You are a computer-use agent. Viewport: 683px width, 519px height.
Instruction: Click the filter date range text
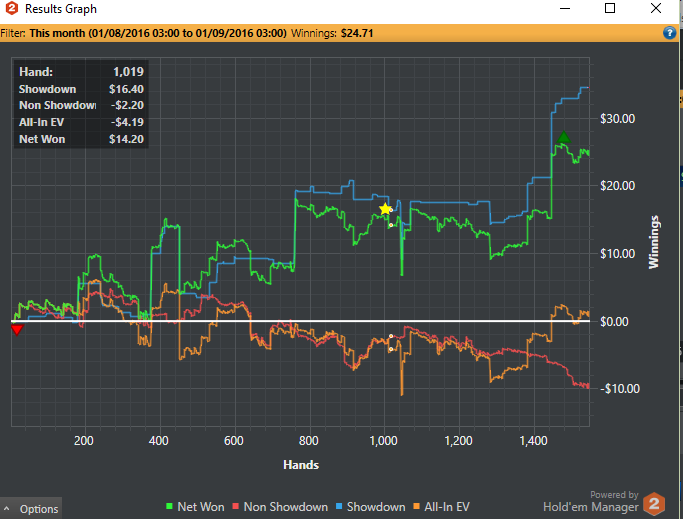click(x=158, y=33)
